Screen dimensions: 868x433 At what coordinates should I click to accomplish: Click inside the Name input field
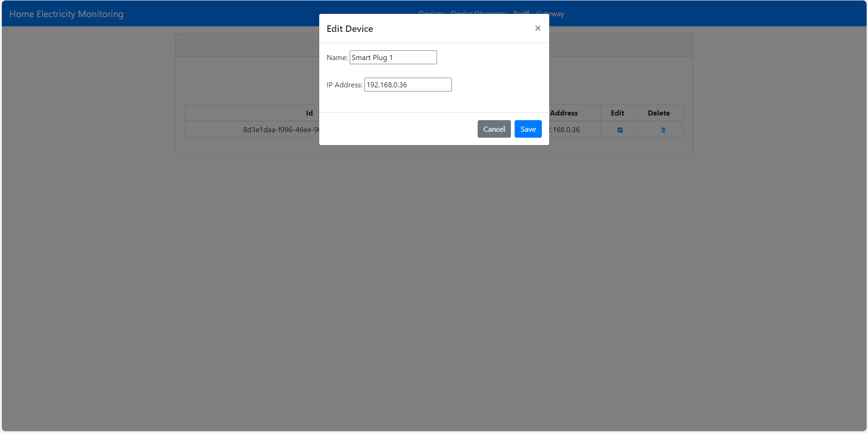393,57
